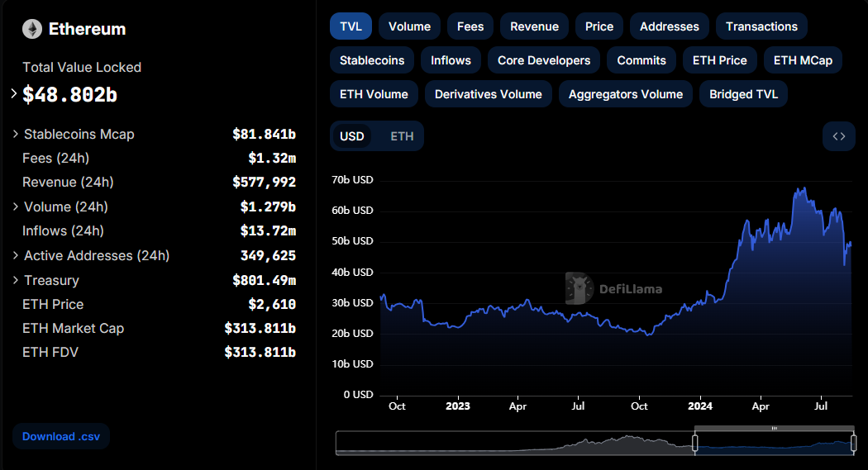Toggle the Inflows chart metric

(x=451, y=60)
